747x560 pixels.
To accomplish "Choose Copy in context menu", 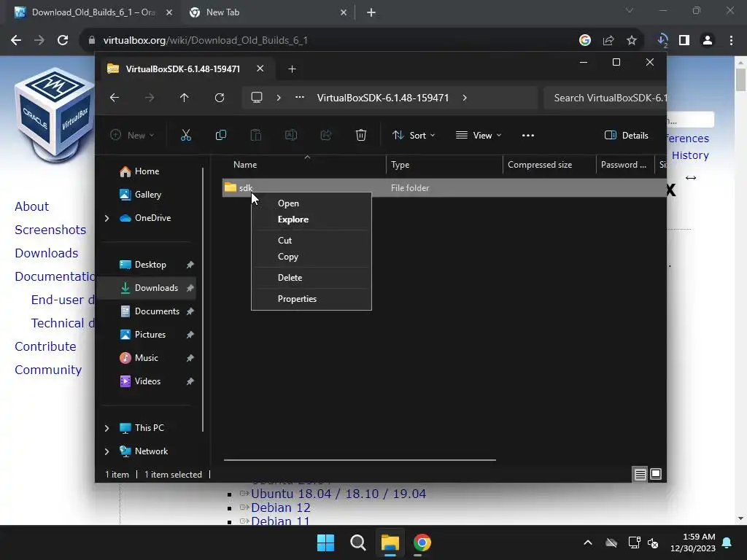I will (311, 257).
